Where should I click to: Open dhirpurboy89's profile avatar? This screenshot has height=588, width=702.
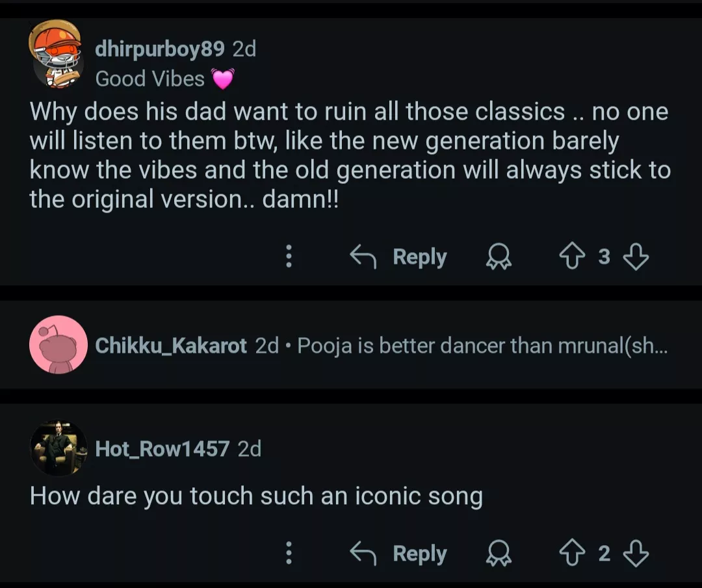pos(57,54)
